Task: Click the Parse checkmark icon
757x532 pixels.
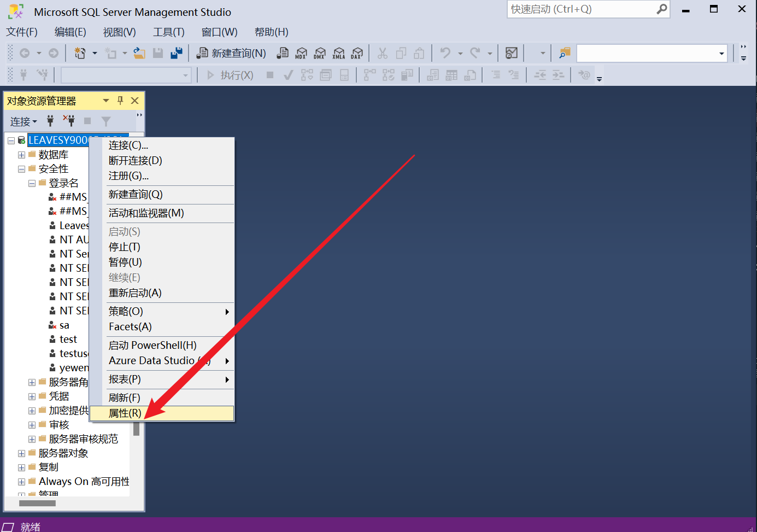Action: [x=289, y=75]
